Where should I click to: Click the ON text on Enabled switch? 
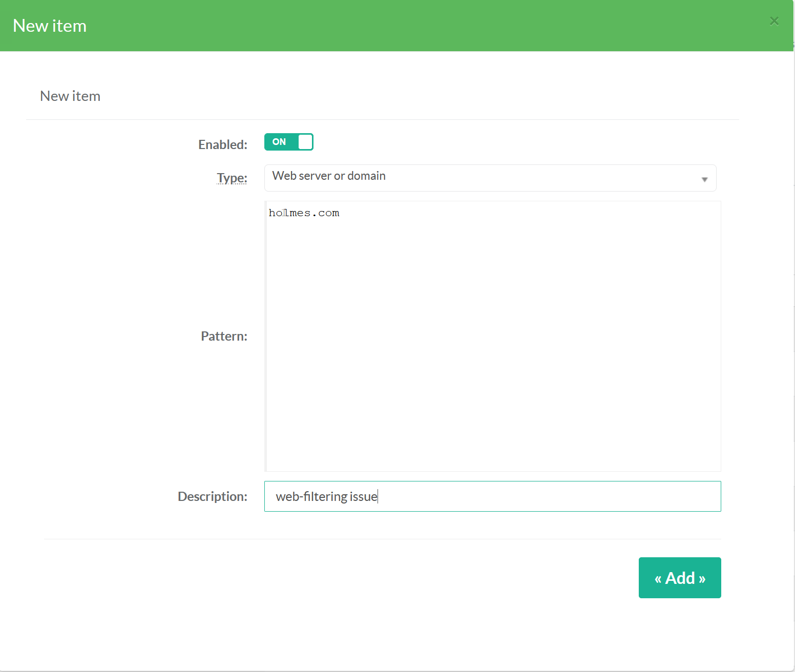pos(279,142)
